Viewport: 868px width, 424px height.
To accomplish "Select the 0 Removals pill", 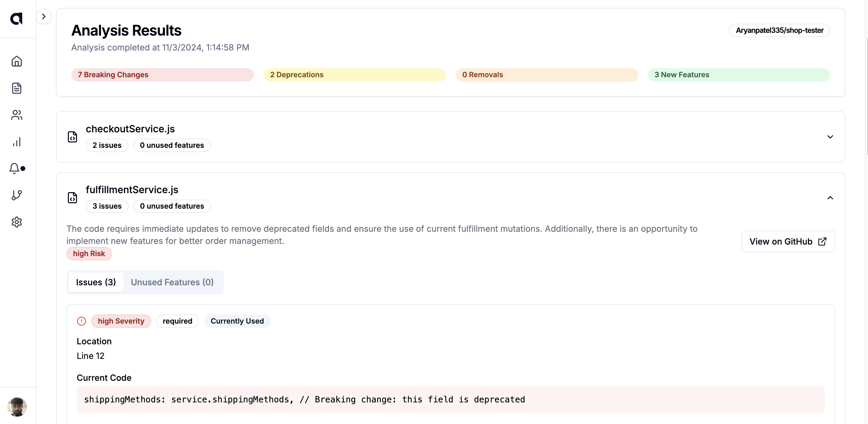I will 547,75.
